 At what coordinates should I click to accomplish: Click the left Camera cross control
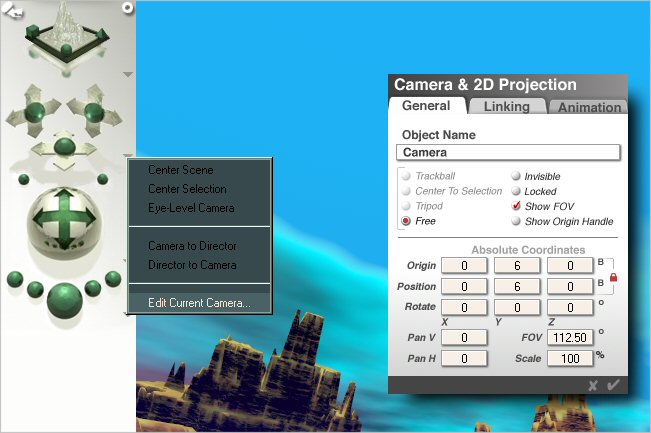point(34,111)
